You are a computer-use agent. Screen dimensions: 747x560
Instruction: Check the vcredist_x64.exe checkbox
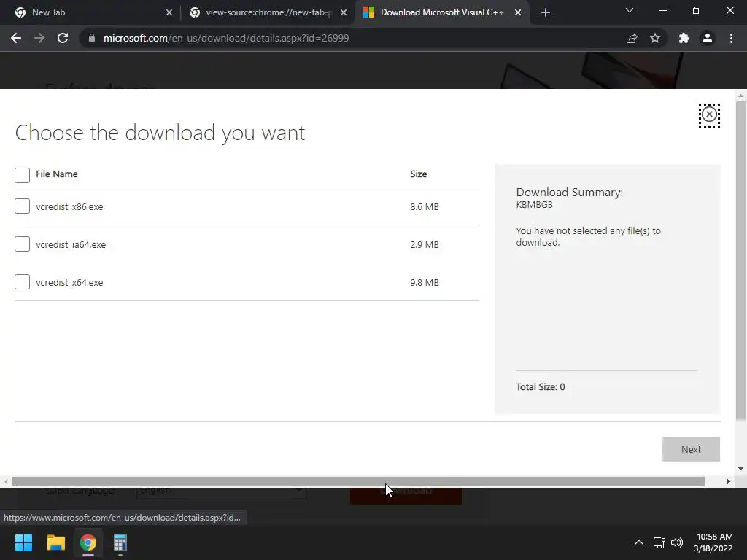click(x=22, y=282)
